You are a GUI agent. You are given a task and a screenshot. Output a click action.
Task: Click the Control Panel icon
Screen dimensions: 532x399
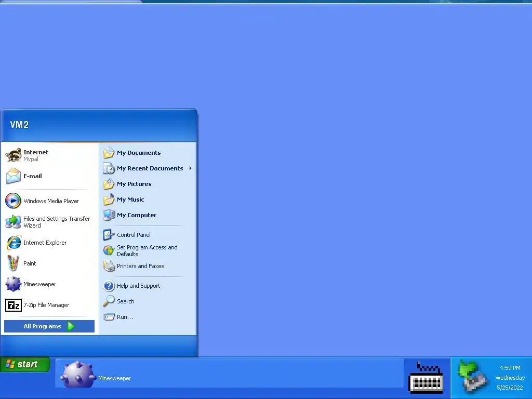109,235
